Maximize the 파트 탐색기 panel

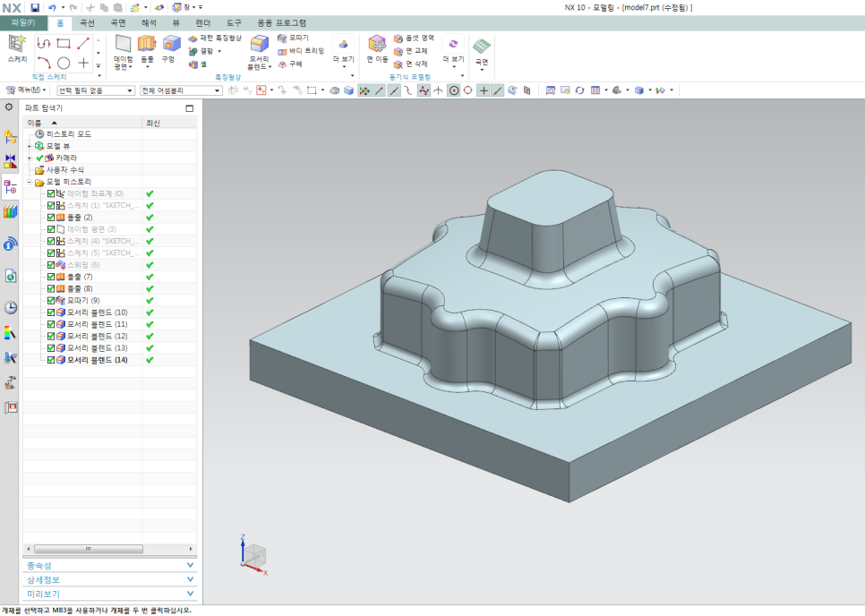click(189, 108)
